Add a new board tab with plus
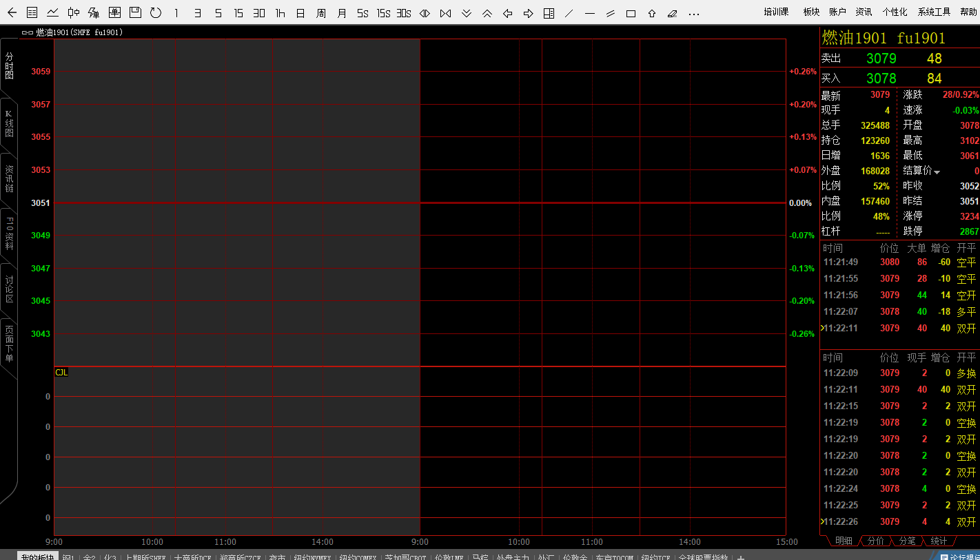Viewport: 980px width, 560px height. pos(741,557)
